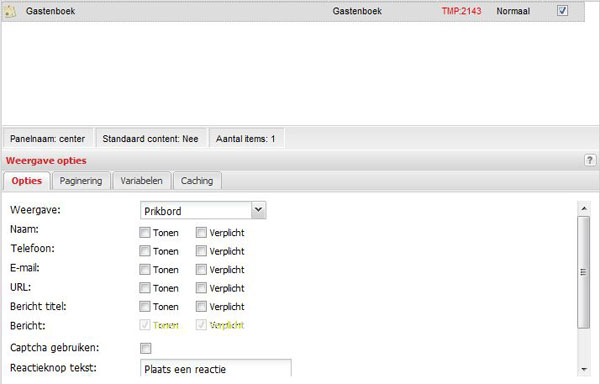Enable Verplicht for Naam
This screenshot has width=600, height=384.
(x=201, y=233)
